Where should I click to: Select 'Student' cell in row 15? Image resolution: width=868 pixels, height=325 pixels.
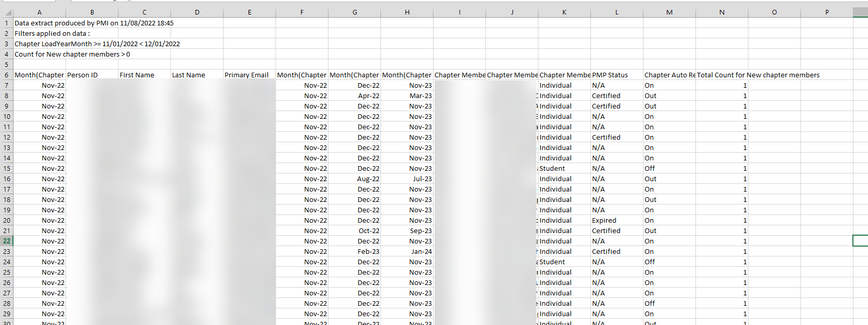click(x=564, y=168)
